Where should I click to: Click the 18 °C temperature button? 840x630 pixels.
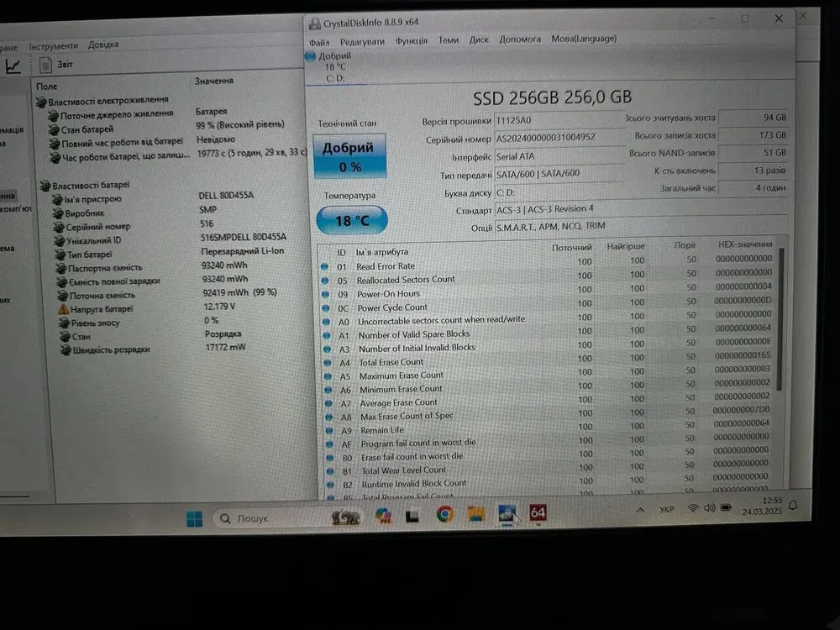352,221
